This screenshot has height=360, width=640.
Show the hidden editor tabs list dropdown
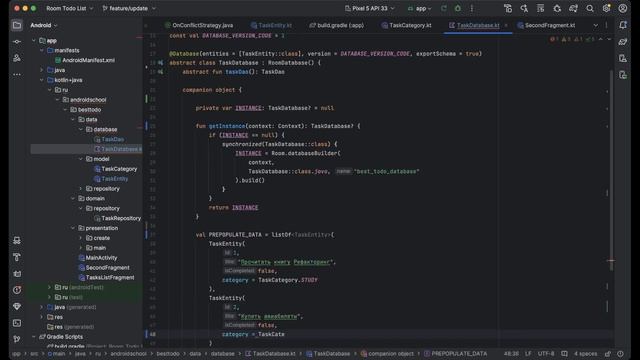pyautogui.click(x=596, y=25)
